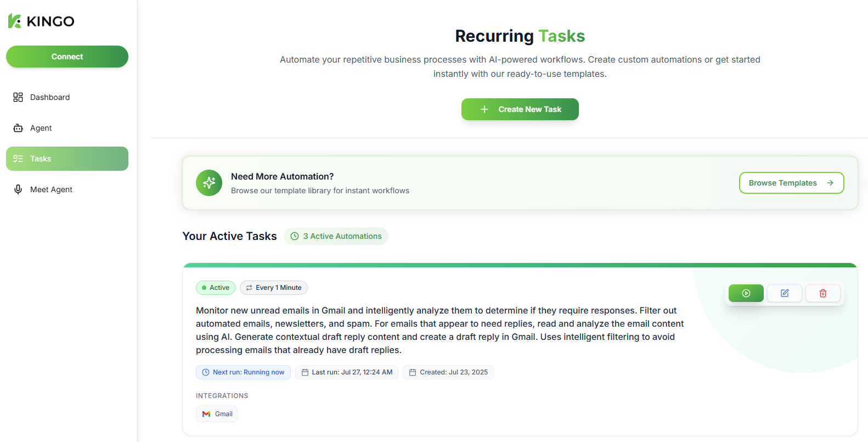
Task: Click the Agent robot icon
Action: 18,128
